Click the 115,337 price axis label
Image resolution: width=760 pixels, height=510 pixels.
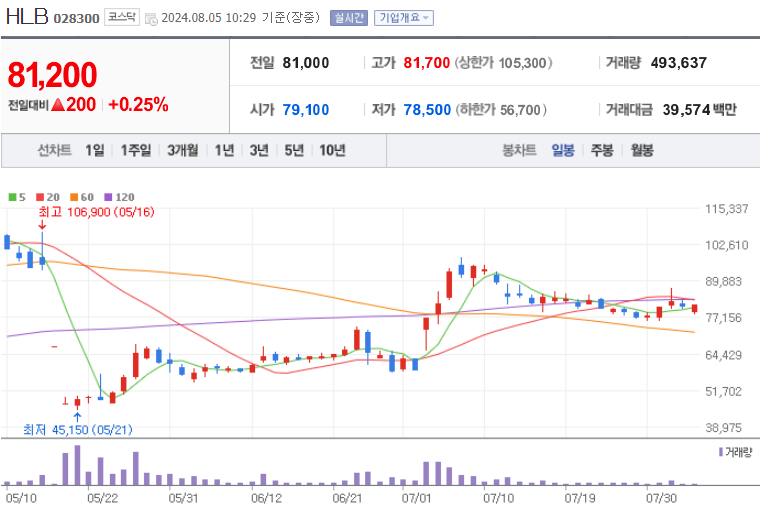click(x=727, y=209)
